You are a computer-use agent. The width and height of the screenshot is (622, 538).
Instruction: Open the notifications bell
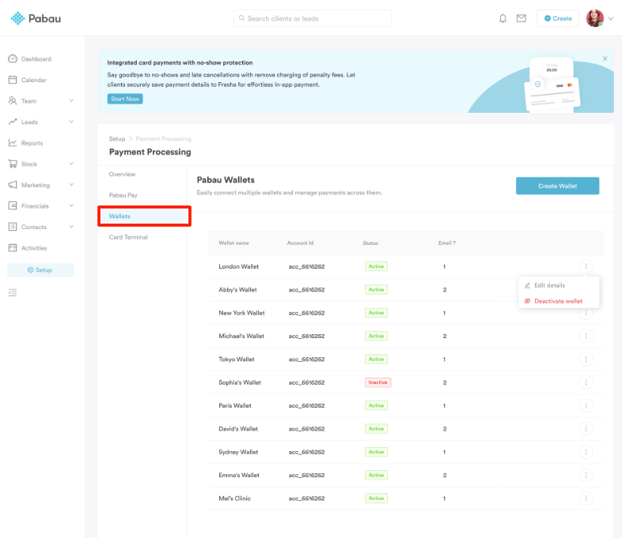pyautogui.click(x=503, y=18)
